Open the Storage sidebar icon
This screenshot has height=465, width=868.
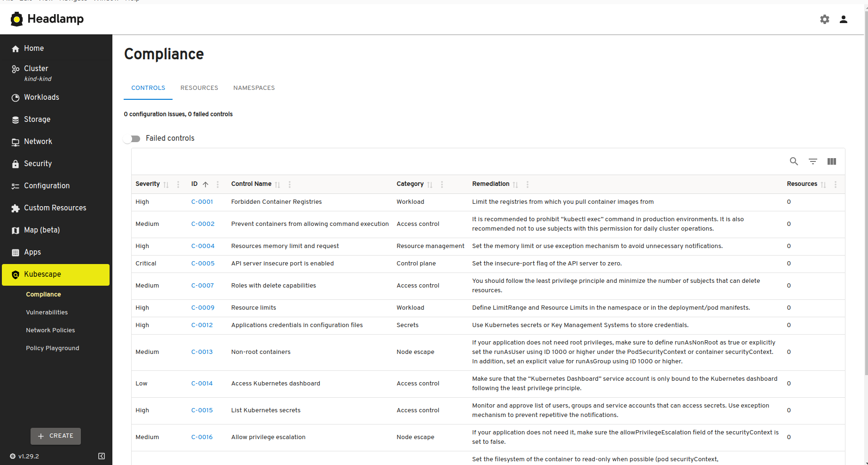point(16,120)
